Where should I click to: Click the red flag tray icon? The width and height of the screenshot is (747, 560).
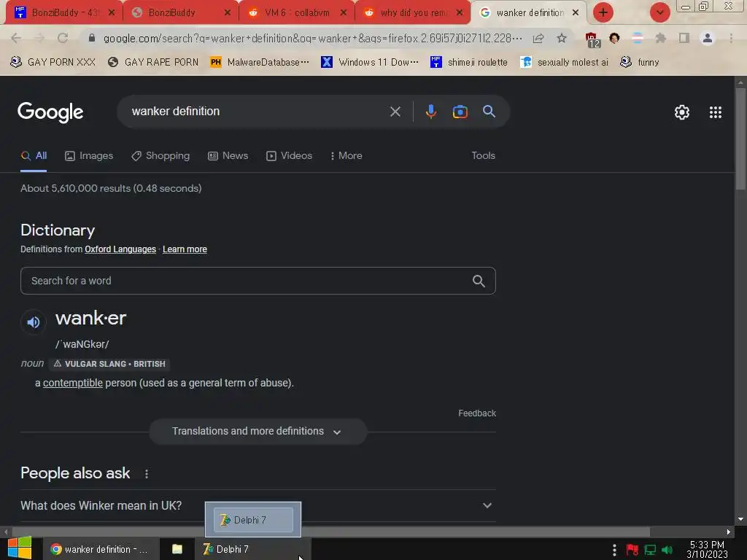click(632, 550)
